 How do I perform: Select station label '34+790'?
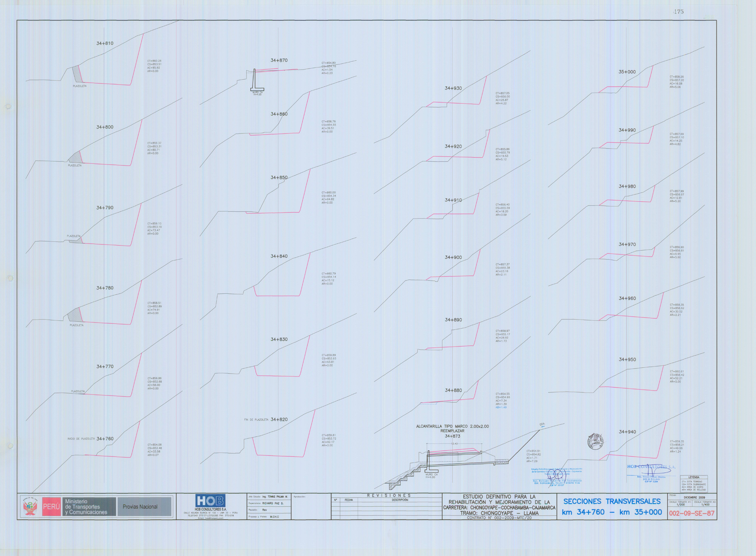coord(105,208)
